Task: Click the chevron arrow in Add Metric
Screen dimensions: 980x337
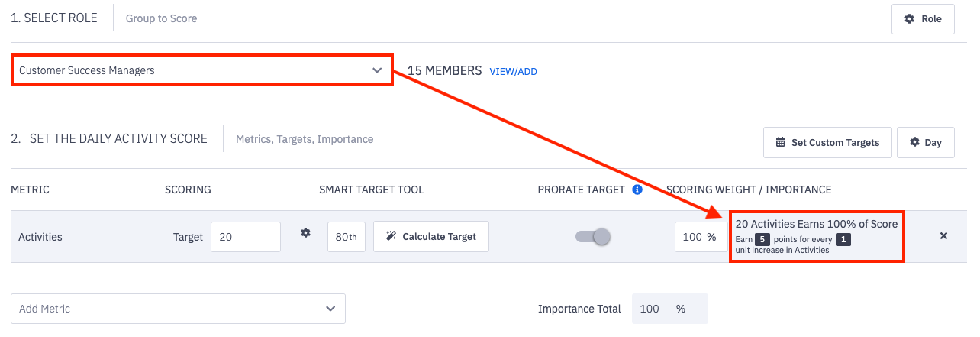Action: pos(330,309)
